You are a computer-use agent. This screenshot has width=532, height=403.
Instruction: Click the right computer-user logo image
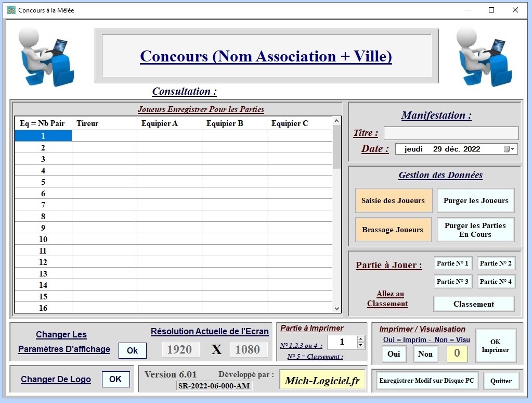(484, 56)
